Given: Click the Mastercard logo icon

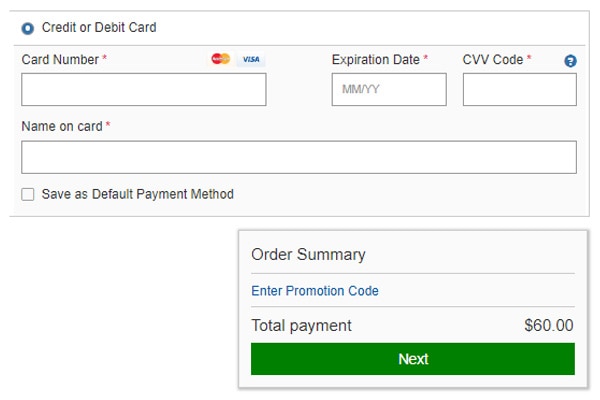Looking at the screenshot, I should pyautogui.click(x=220, y=60).
